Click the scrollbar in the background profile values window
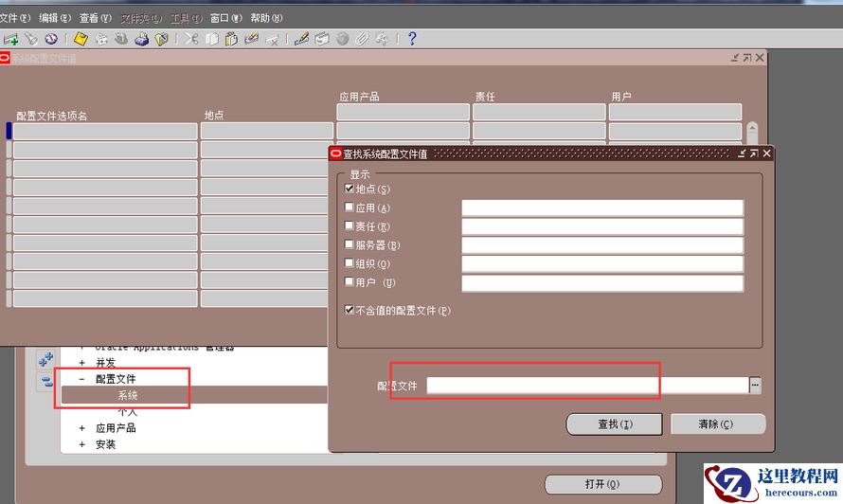The height and width of the screenshot is (504, 843). [x=752, y=133]
